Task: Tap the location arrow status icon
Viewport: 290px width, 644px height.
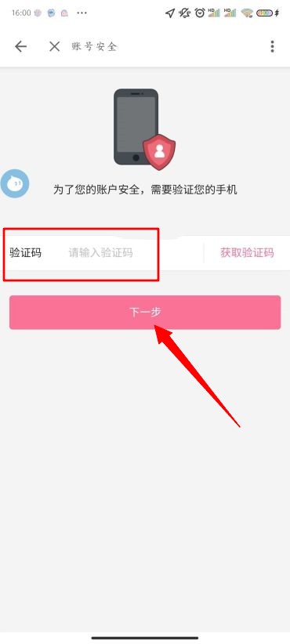Action: pyautogui.click(x=169, y=13)
